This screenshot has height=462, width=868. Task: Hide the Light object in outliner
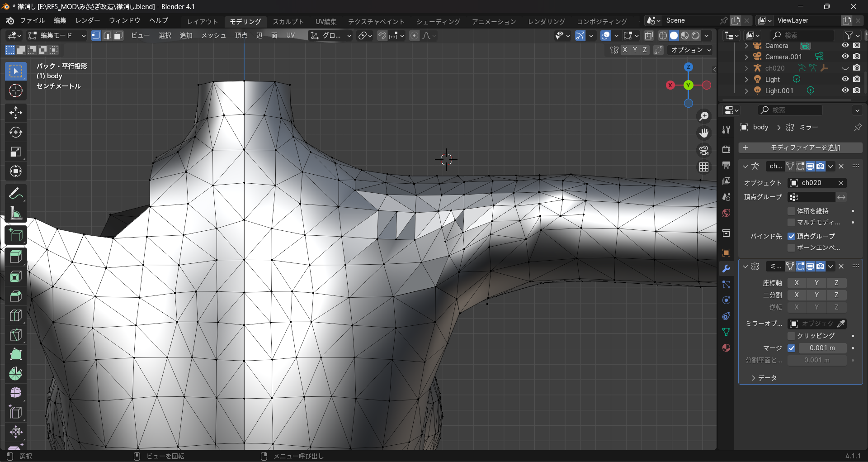[845, 79]
